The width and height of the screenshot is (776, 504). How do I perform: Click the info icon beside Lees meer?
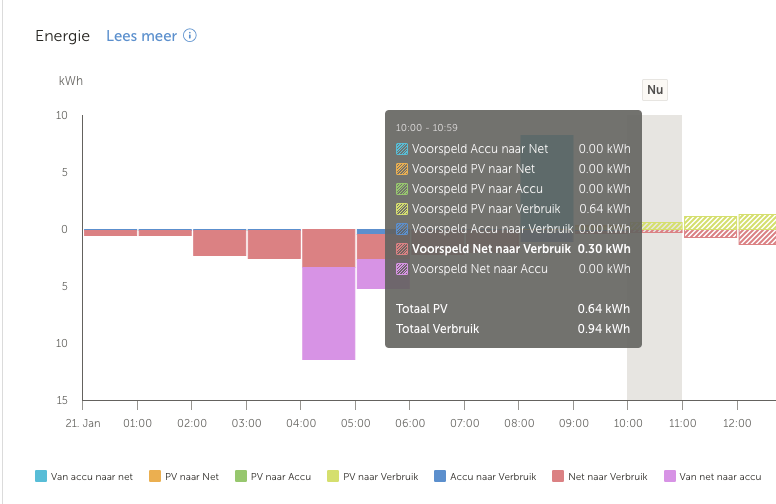[190, 36]
